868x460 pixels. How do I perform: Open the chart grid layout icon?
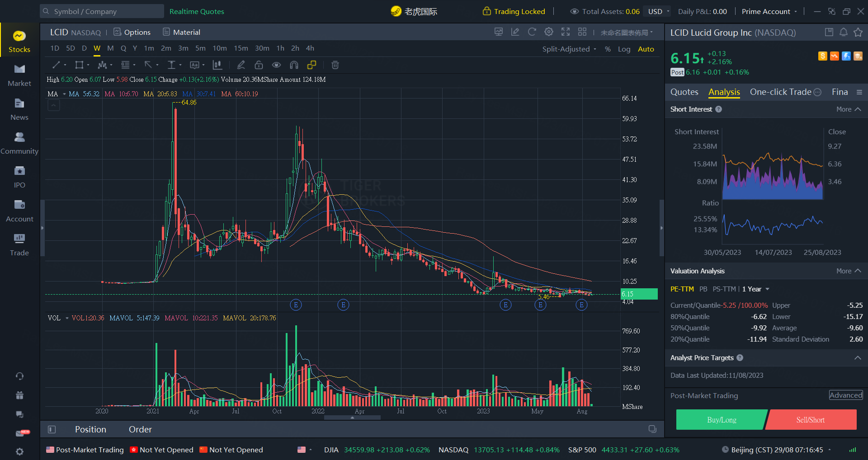coord(582,32)
